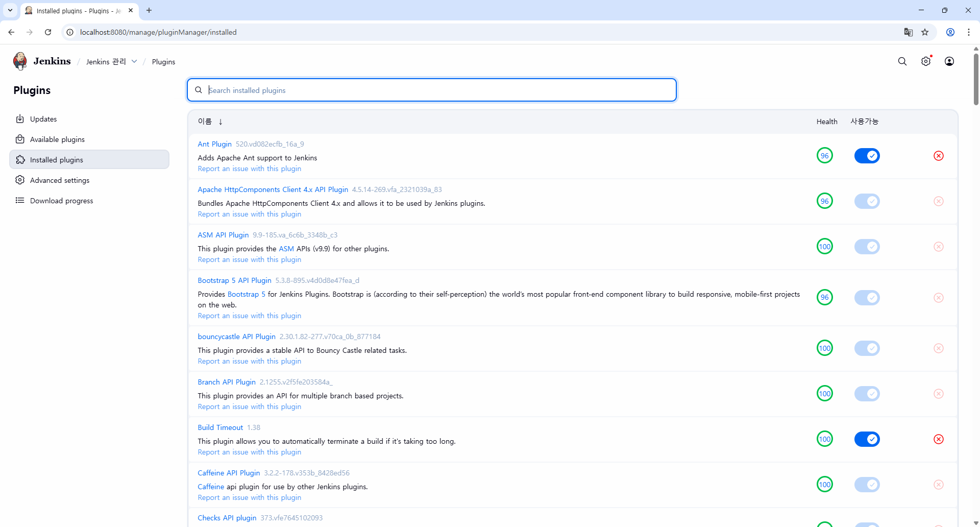Click the Caffeine API Plugin health score badge

pos(825,485)
